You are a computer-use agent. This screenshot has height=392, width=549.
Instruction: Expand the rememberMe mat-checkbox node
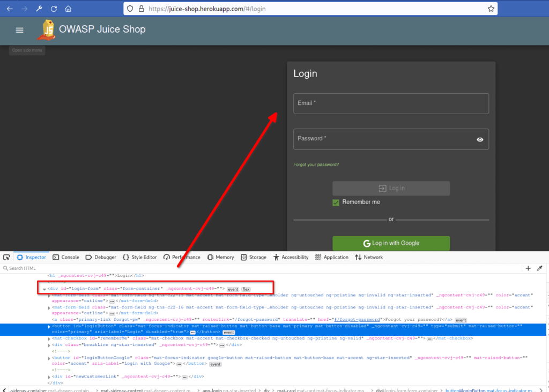click(49, 338)
